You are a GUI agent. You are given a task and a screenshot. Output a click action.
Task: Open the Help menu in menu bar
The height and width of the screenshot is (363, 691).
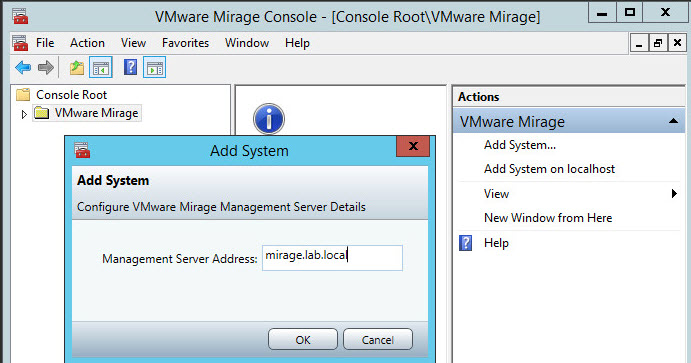pos(297,43)
